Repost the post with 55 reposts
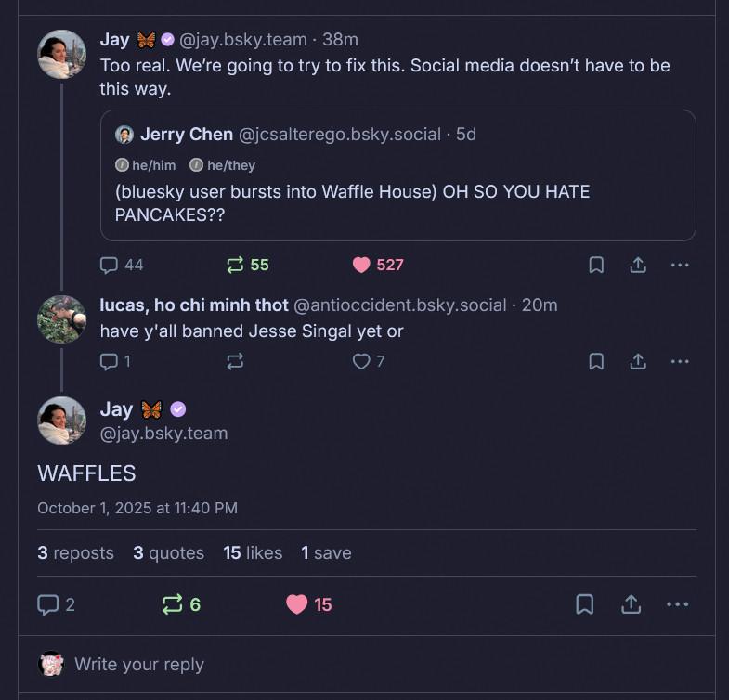Screen dimensions: 729x700 point(235,265)
